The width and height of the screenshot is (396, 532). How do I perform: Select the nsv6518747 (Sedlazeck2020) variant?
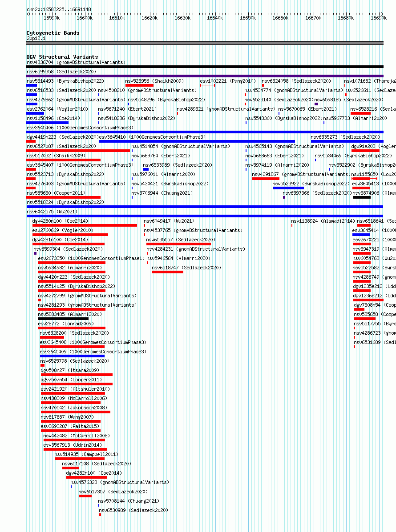186,268
